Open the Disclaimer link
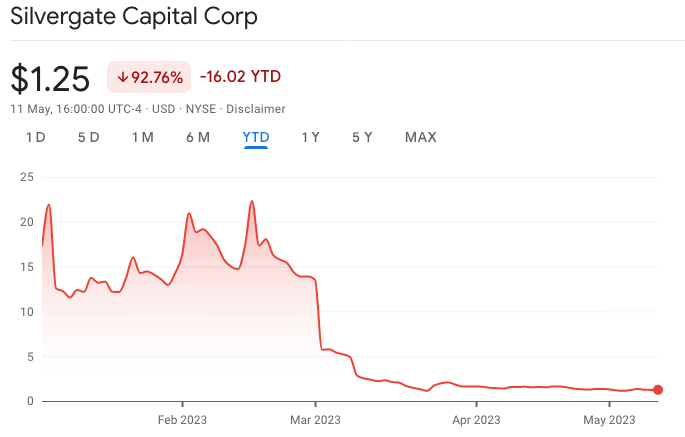The image size is (685, 437). (255, 109)
